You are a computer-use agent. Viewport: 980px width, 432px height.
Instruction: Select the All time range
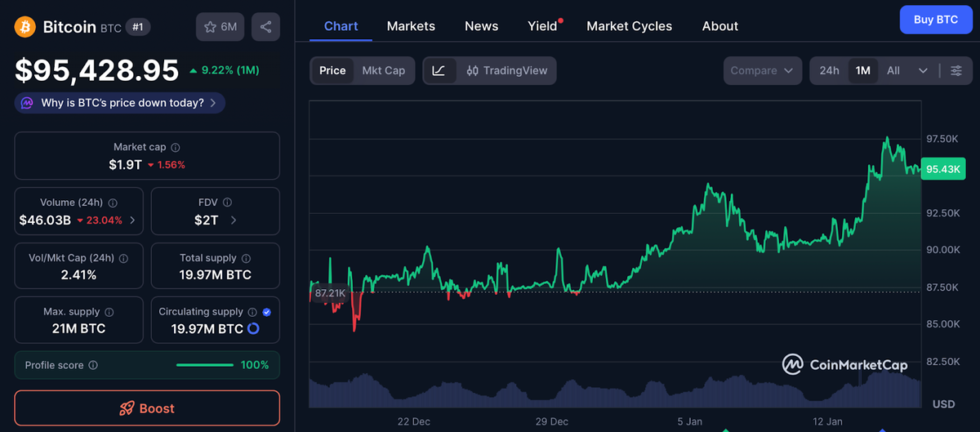893,70
